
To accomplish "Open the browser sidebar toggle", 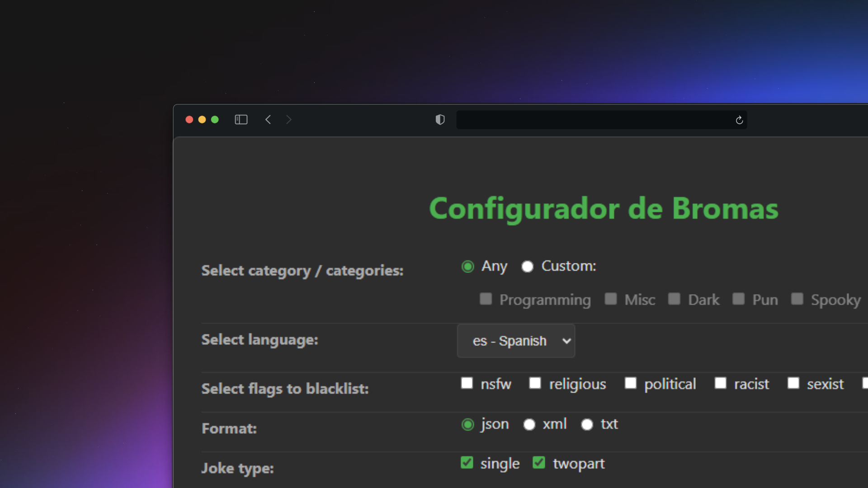I will tap(241, 119).
